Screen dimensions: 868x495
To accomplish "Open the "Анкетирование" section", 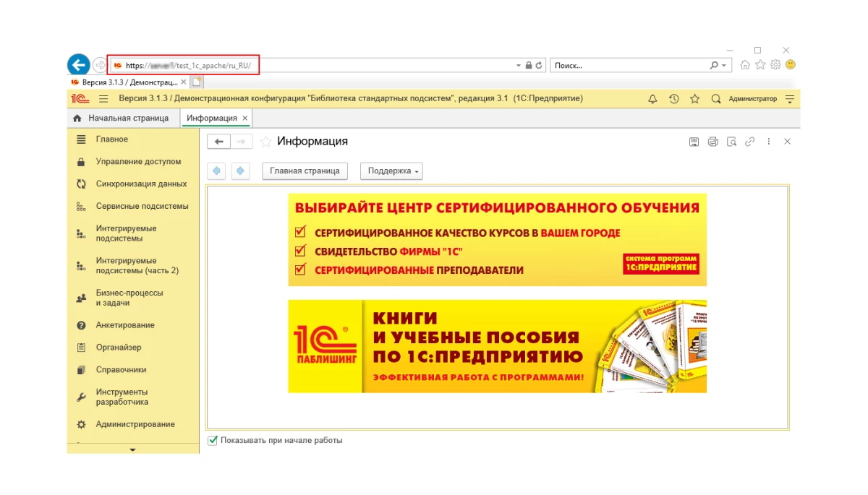I will point(133,325).
